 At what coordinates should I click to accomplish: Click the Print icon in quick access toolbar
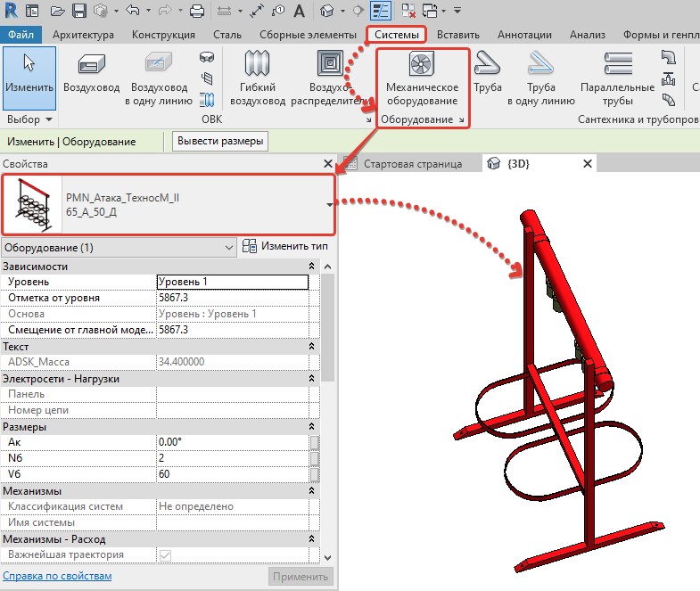coord(197,12)
